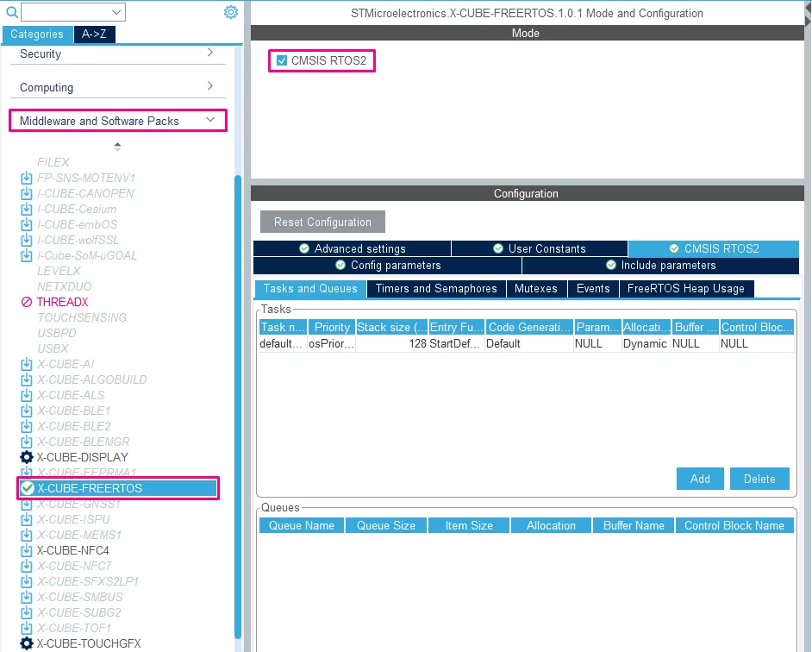Viewport: 812px width, 652px height.
Task: Click download icon beside X-CUBE-ALS
Action: click(x=27, y=396)
